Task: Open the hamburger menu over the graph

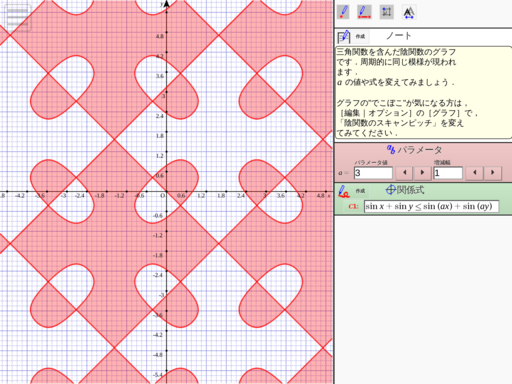Action: (18, 18)
